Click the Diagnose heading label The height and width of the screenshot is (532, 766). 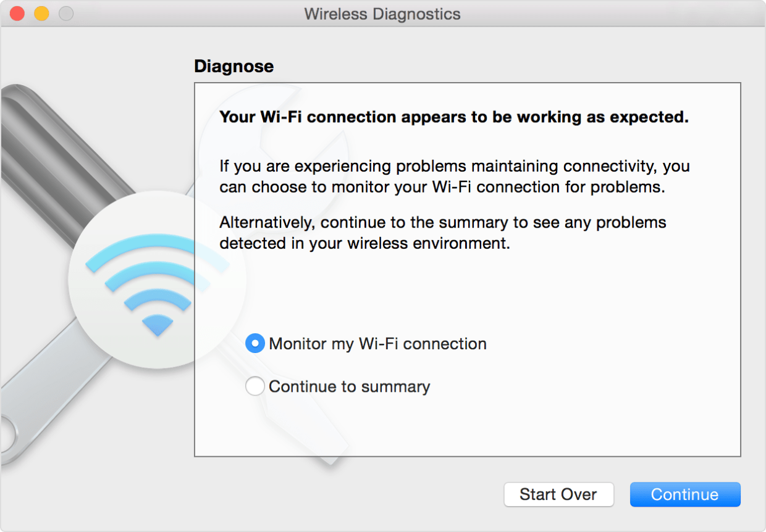(234, 66)
